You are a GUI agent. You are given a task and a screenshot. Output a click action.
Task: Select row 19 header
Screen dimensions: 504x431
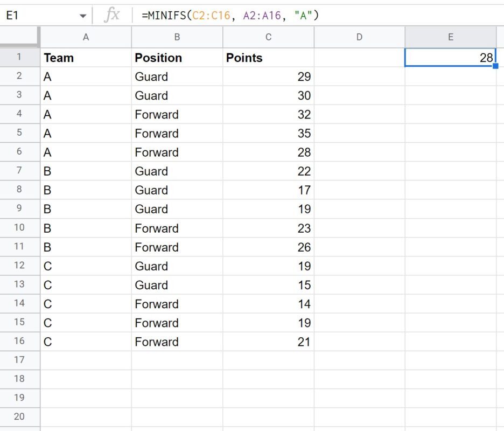click(19, 398)
